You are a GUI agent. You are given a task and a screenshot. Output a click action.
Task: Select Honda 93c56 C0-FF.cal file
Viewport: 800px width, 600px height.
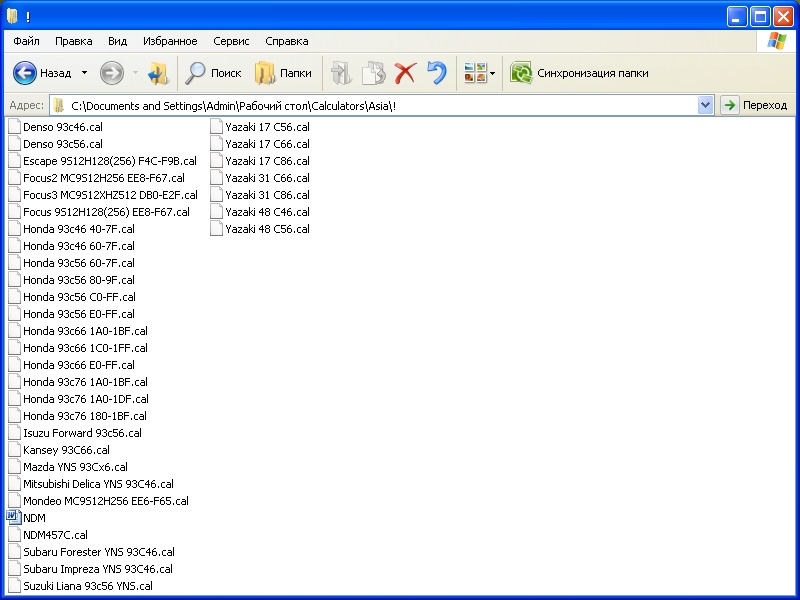point(72,297)
